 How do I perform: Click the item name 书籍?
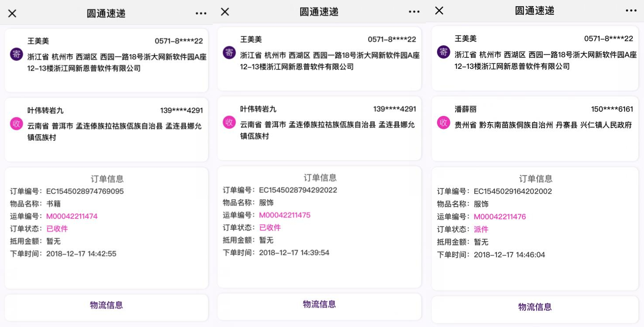coord(53,204)
